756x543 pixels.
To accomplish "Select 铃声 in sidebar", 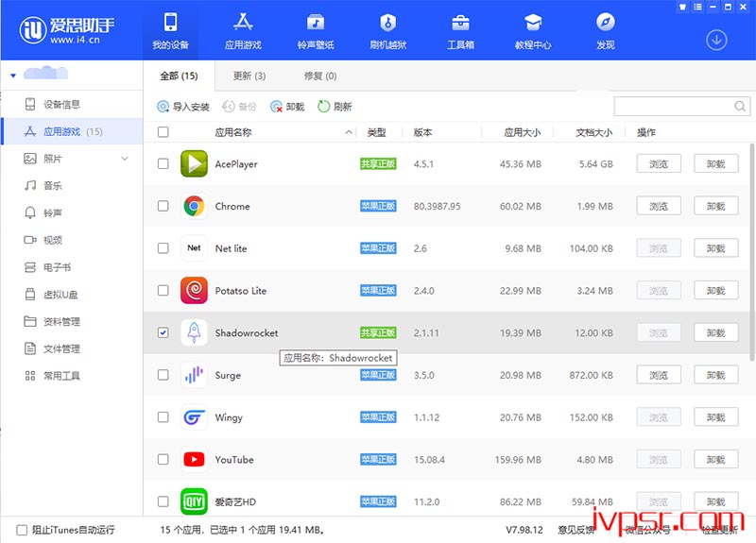I will 72,212.
